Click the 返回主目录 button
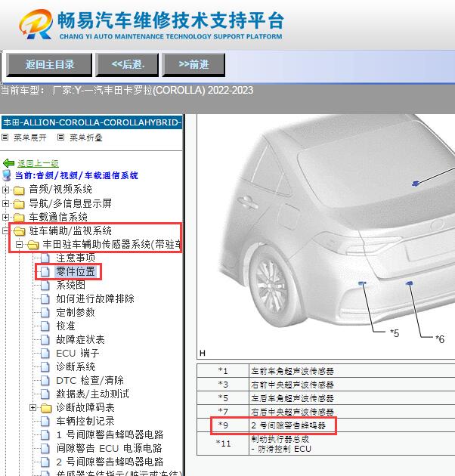 point(49,65)
